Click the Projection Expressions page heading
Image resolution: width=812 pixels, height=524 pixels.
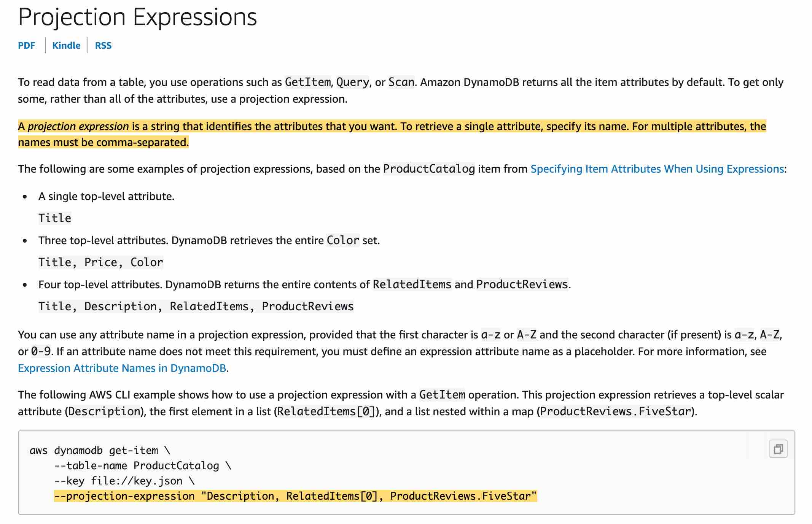(137, 17)
